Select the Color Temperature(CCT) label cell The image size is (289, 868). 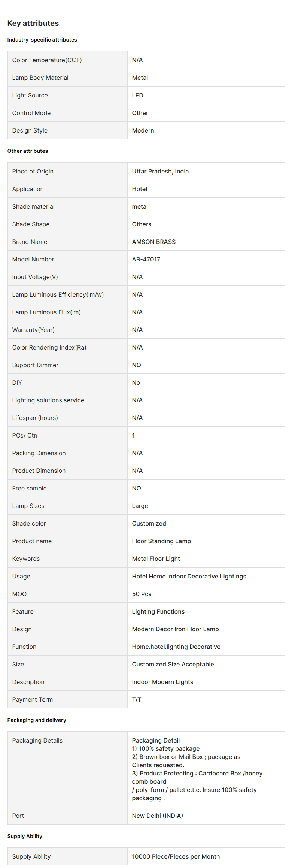pyautogui.click(x=47, y=60)
